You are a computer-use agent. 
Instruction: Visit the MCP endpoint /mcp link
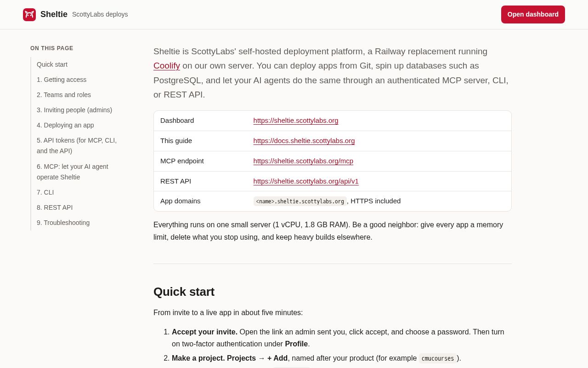click(x=303, y=161)
